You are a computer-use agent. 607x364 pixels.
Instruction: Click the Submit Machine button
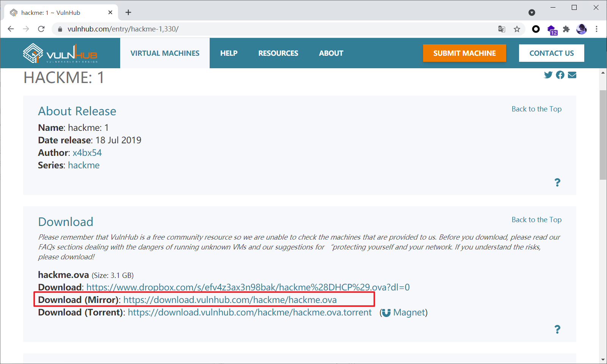464,53
